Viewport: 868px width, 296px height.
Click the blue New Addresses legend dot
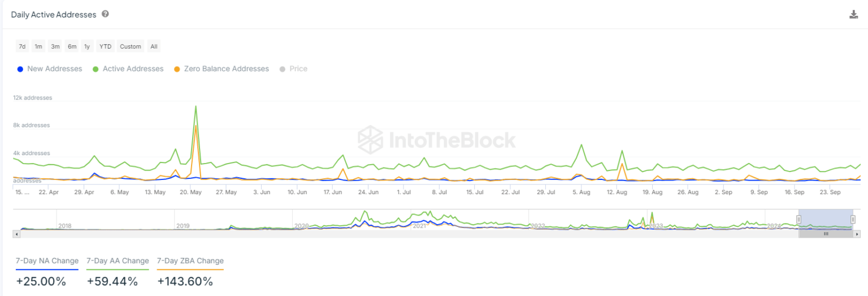20,69
